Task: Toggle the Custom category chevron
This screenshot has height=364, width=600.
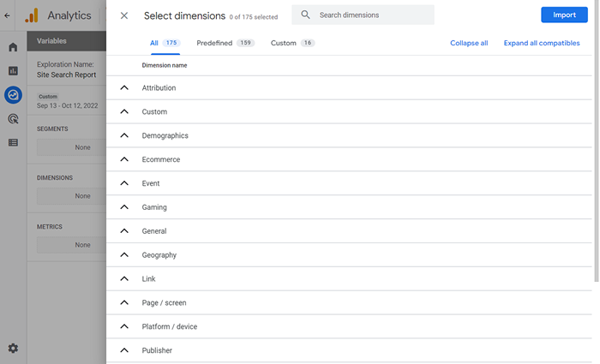Action: point(124,111)
